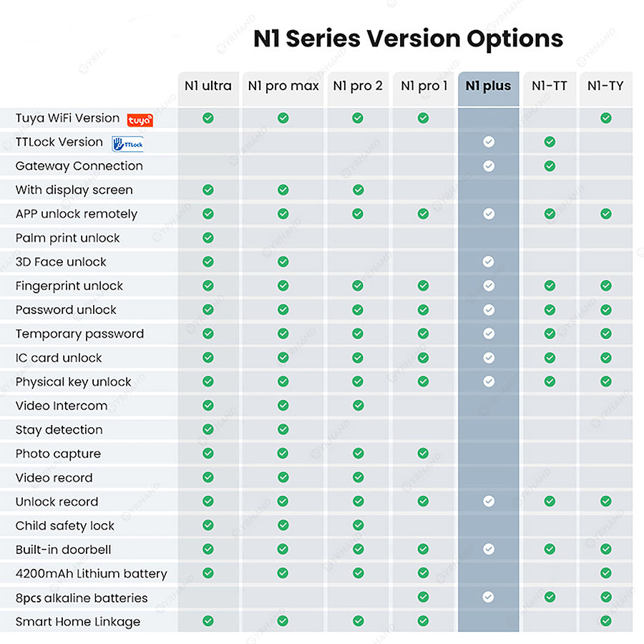Click N1 pro 2 display screen checkmark

point(358,190)
